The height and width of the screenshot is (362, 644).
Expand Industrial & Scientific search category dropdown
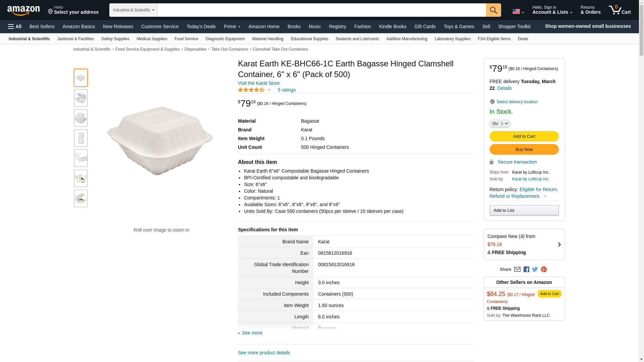coord(133,10)
